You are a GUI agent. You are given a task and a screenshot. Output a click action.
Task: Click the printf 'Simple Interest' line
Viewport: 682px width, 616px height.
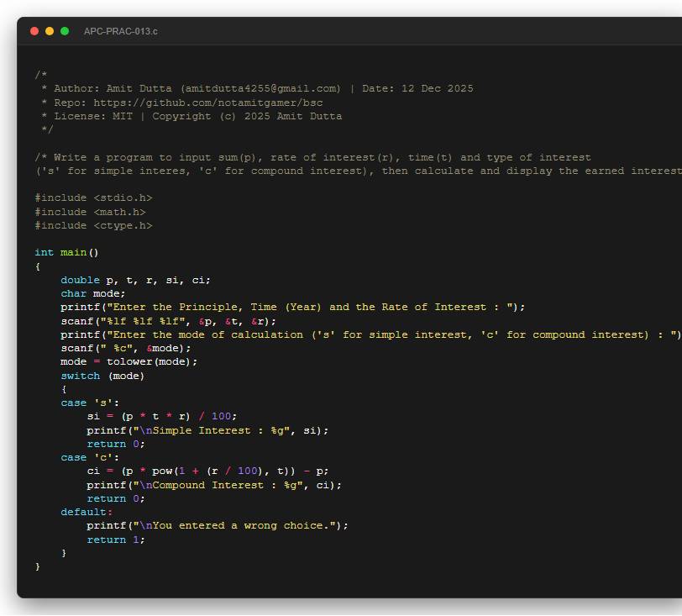(207, 430)
